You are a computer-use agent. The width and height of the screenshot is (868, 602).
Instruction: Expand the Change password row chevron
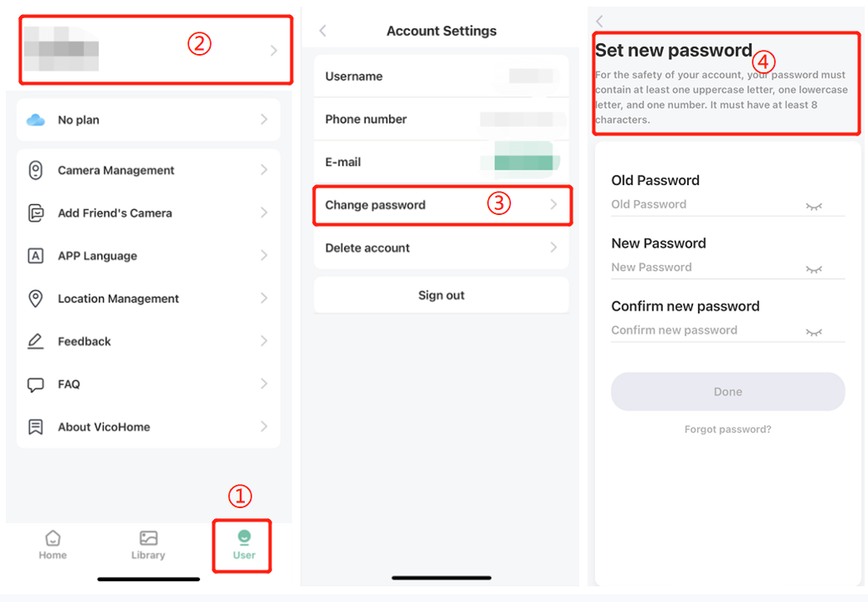[553, 205]
